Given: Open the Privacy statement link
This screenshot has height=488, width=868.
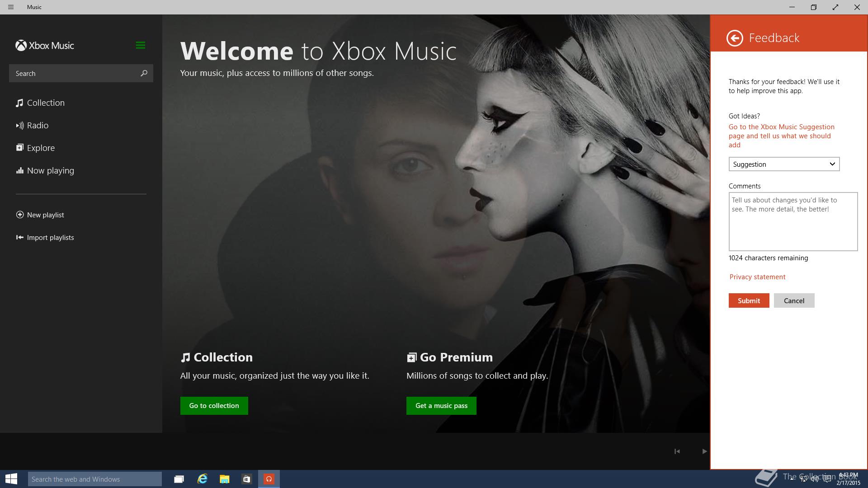Looking at the screenshot, I should (757, 277).
